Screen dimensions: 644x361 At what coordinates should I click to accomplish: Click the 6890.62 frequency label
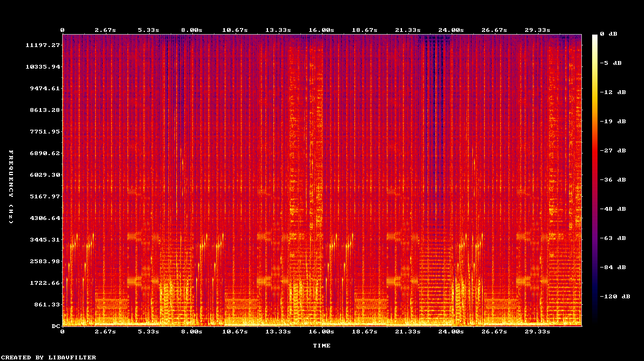[x=45, y=153]
